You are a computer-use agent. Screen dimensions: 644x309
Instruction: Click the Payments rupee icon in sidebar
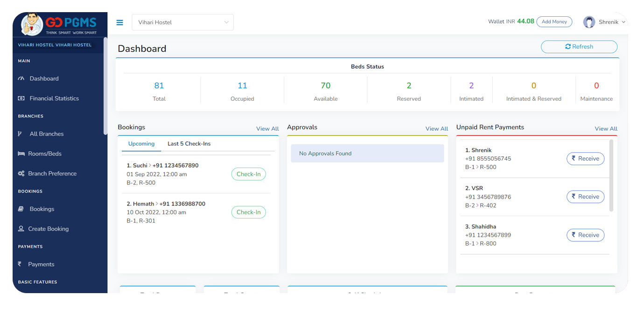click(20, 264)
